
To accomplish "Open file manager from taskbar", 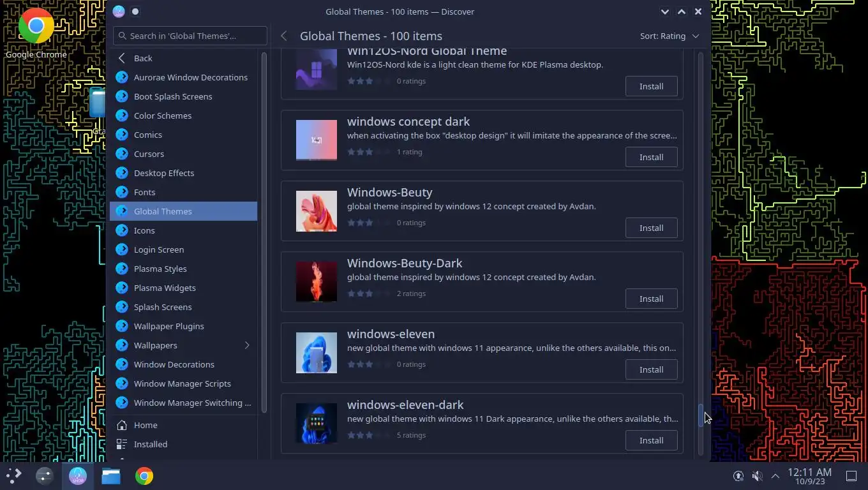I will (x=111, y=476).
